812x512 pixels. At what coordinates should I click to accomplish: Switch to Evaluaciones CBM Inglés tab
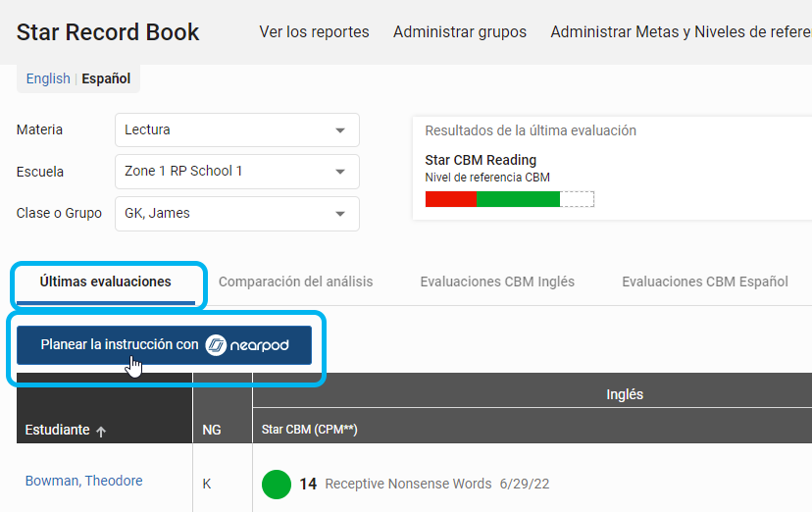point(497,282)
